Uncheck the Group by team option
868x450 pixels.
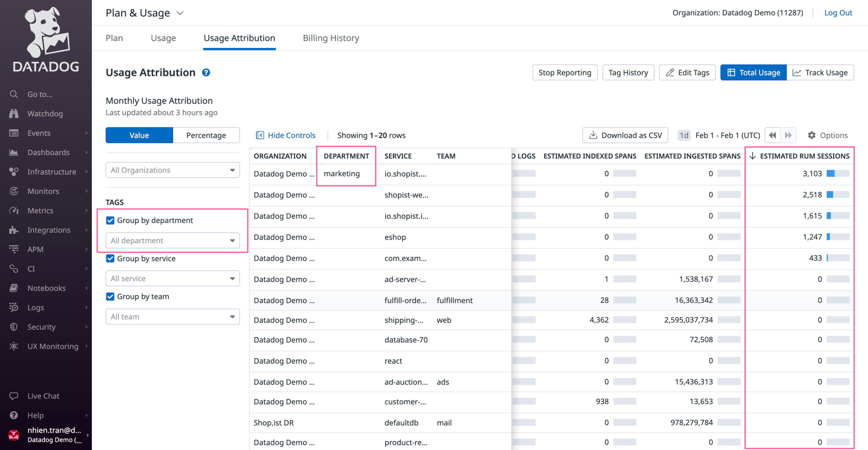(110, 296)
